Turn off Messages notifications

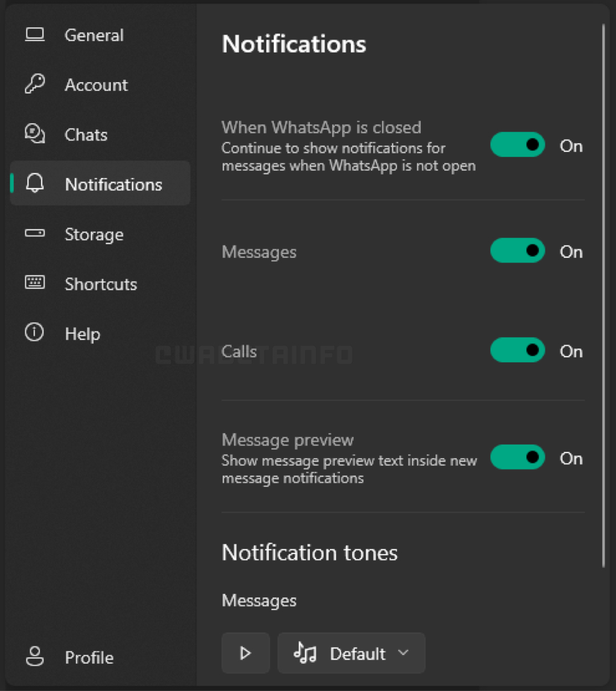pyautogui.click(x=517, y=250)
